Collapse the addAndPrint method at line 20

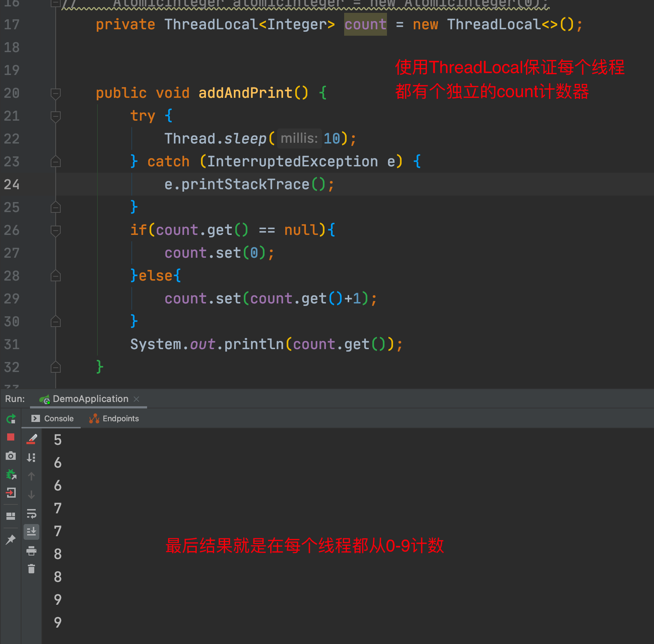[x=56, y=94]
